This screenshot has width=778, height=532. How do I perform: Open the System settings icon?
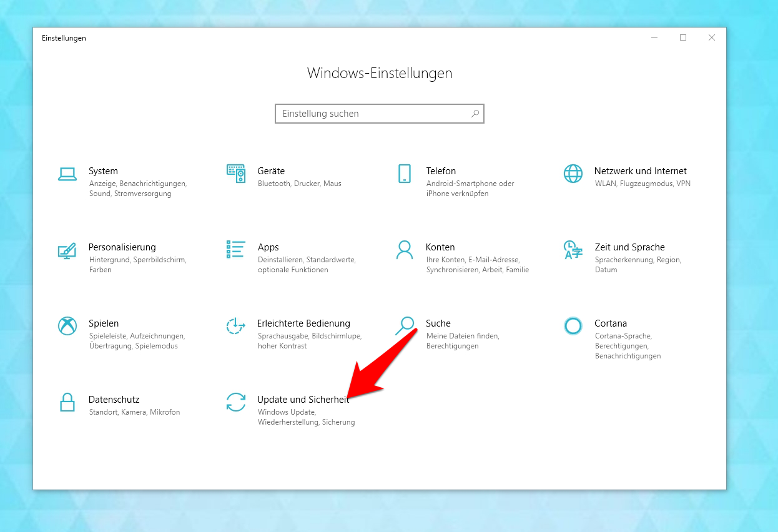coord(67,175)
